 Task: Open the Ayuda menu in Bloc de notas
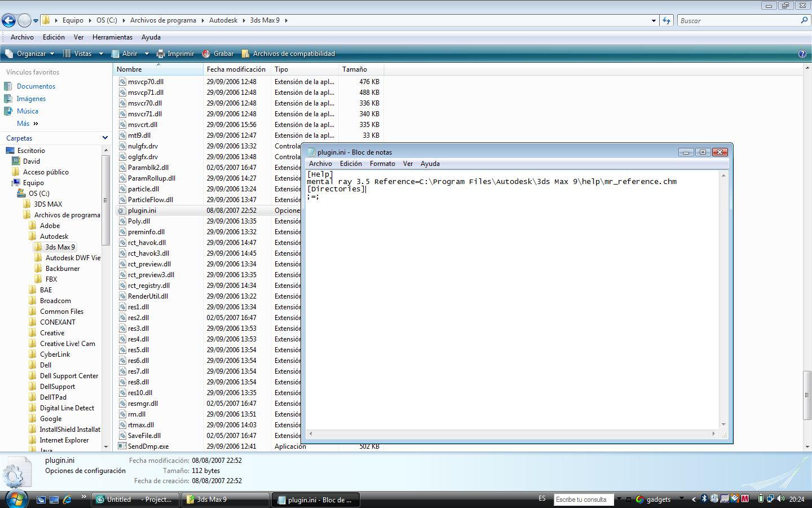pyautogui.click(x=430, y=164)
